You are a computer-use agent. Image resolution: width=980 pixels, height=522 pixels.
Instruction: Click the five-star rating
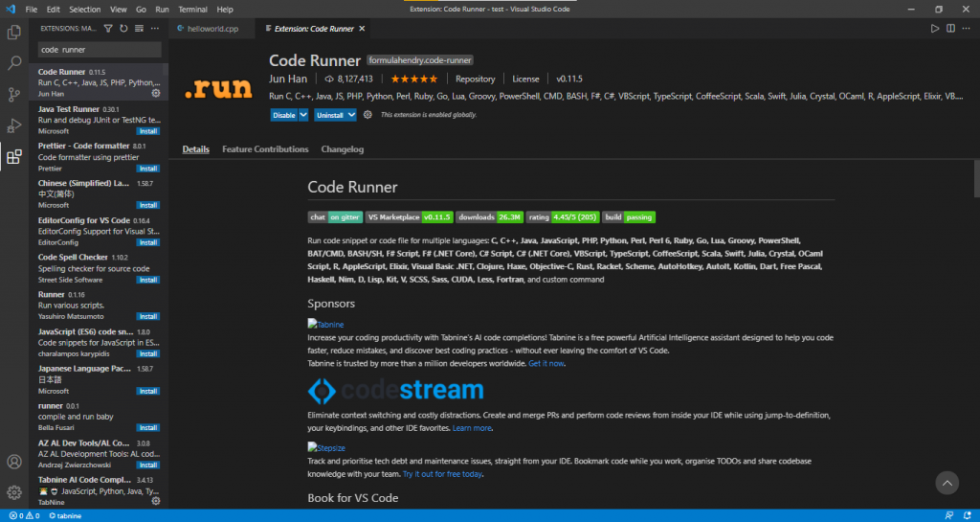click(x=414, y=79)
